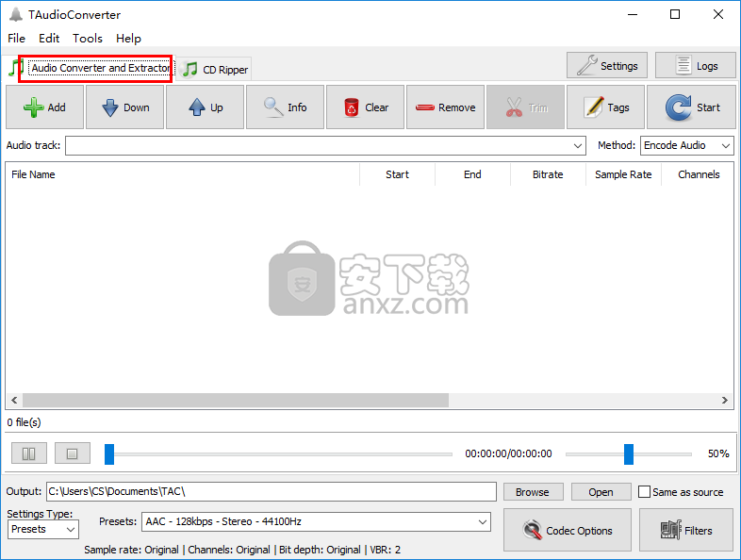Click the volume slider handle

click(629, 453)
